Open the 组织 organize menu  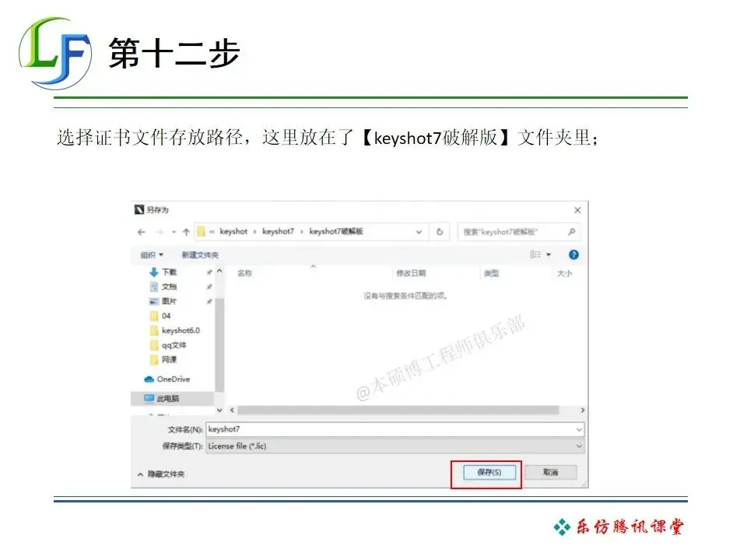pyautogui.click(x=152, y=255)
